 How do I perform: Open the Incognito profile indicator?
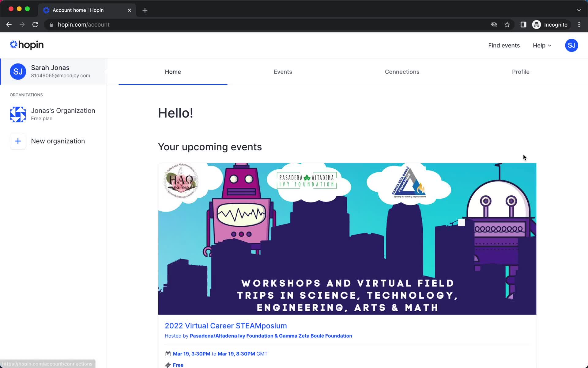pos(550,25)
